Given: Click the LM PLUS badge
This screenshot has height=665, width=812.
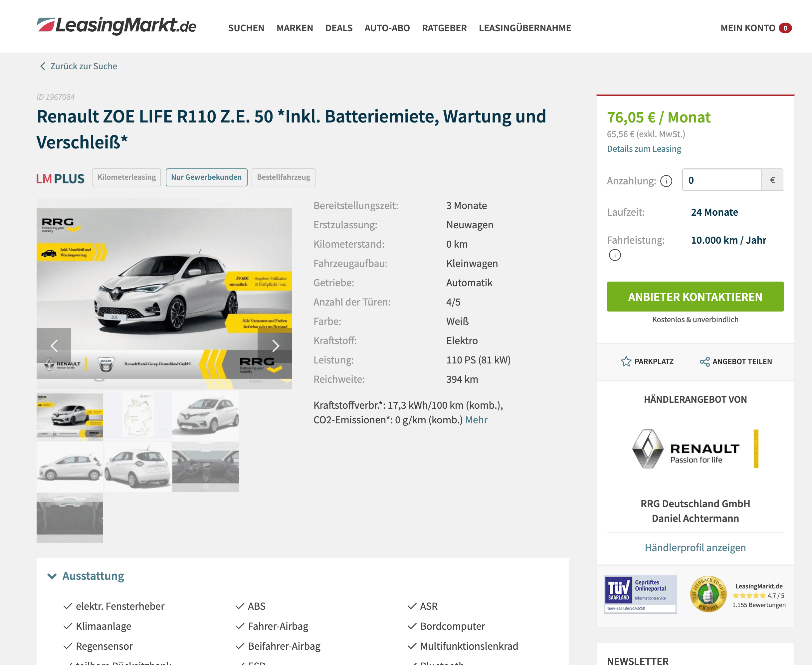Looking at the screenshot, I should coord(60,178).
